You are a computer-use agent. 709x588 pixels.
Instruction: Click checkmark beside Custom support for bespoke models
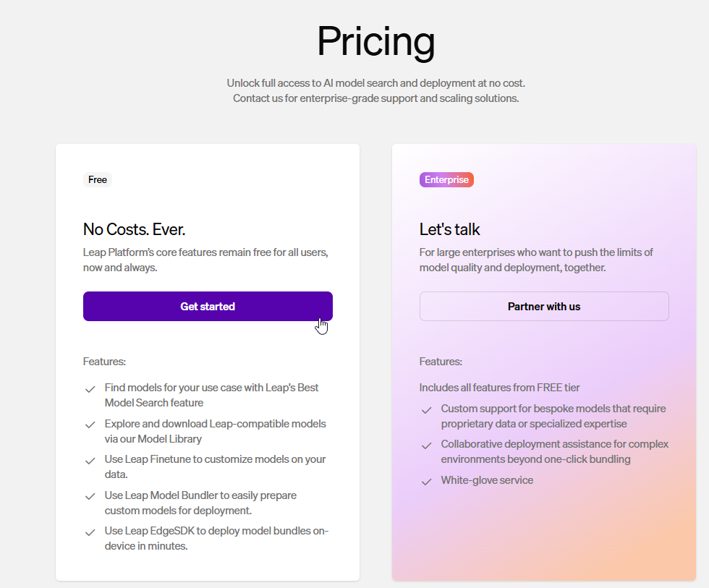tap(427, 410)
